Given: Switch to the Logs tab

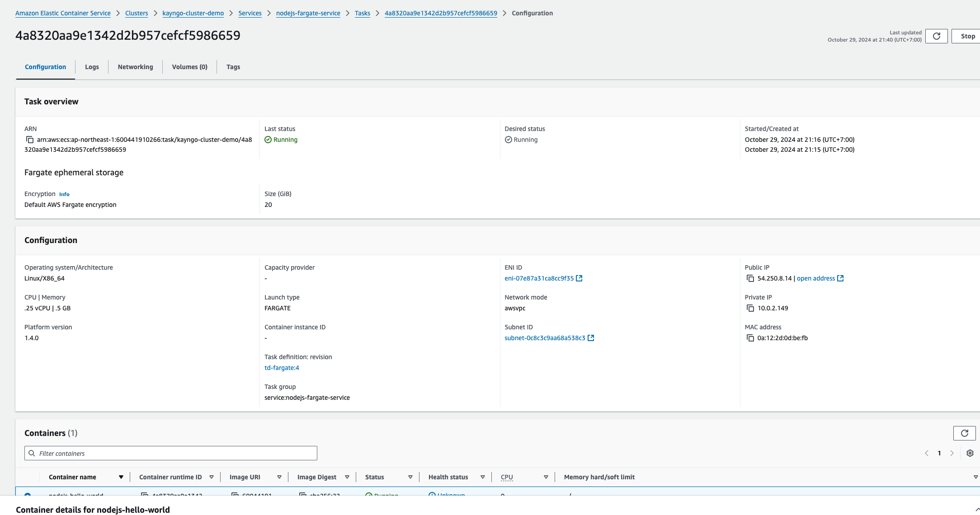Looking at the screenshot, I should click(x=92, y=67).
